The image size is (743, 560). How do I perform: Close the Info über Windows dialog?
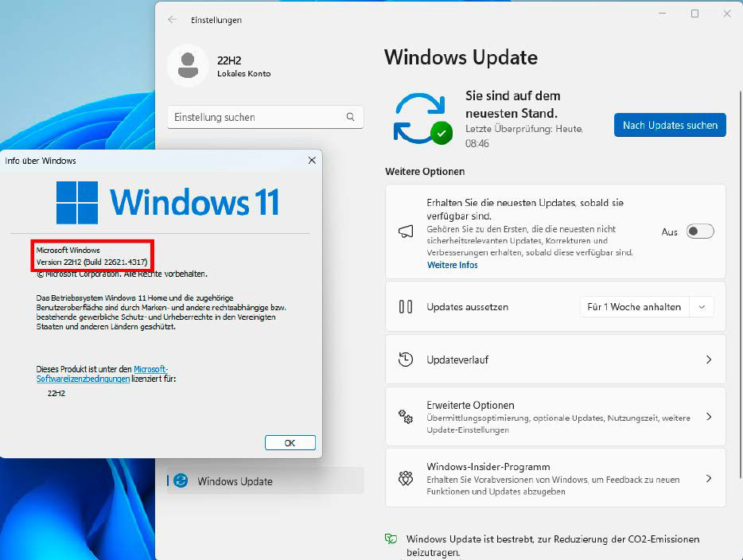point(312,160)
